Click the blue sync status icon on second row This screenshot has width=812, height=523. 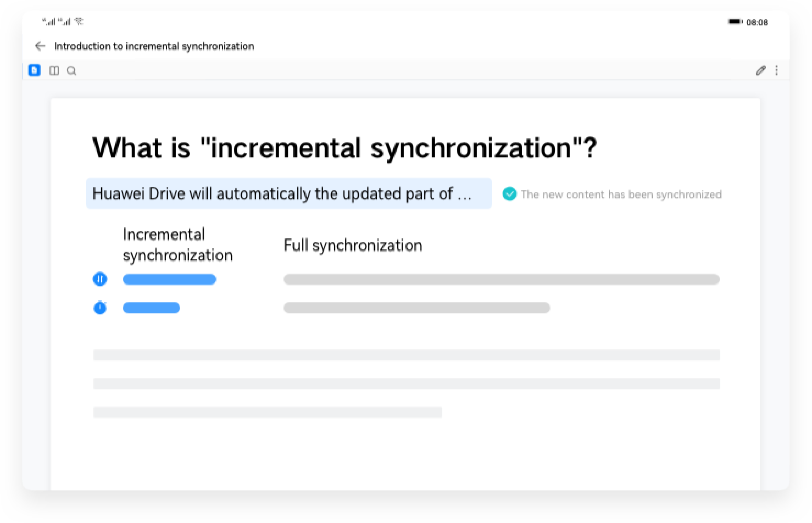click(100, 308)
